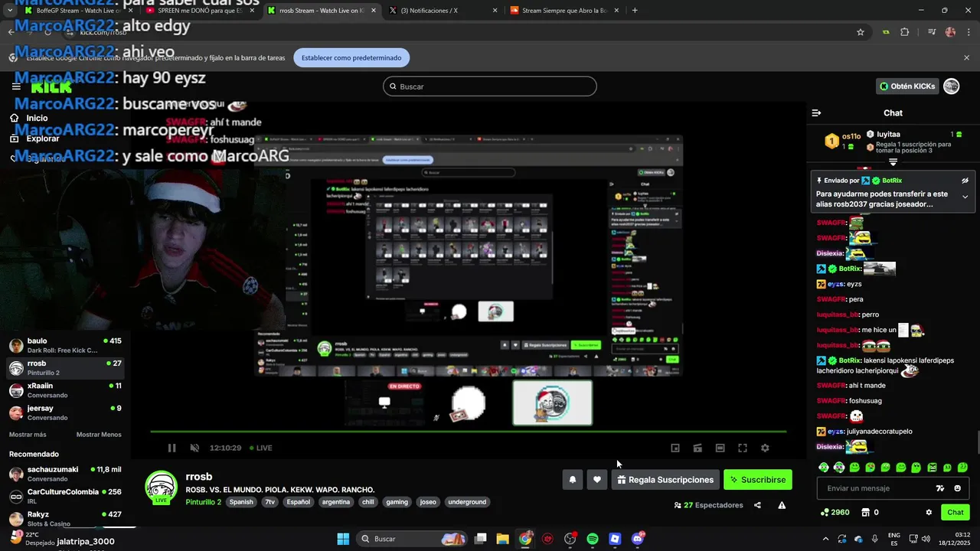Open xRaaiin's channel in the sidebar
980x551 pixels.
[65, 390]
